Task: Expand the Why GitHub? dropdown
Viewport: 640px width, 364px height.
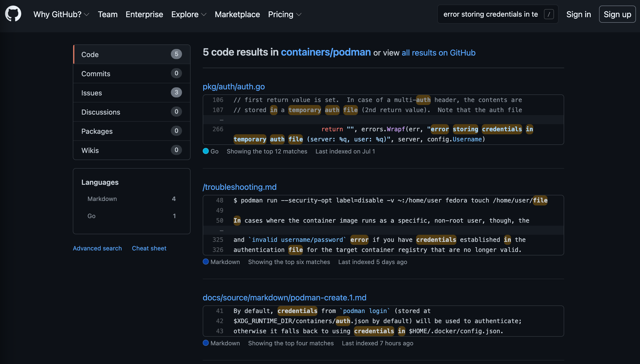Action: (x=61, y=14)
